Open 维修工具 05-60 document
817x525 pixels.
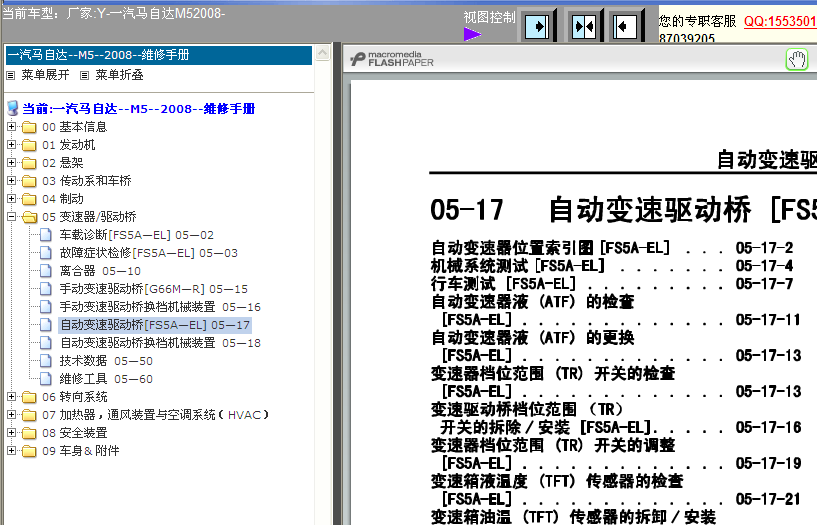point(106,379)
